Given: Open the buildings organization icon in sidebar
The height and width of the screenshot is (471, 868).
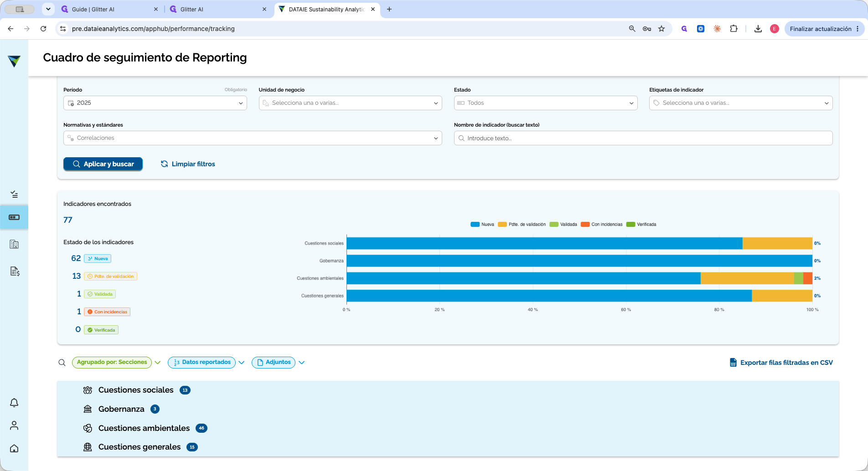Looking at the screenshot, I should tap(14, 244).
